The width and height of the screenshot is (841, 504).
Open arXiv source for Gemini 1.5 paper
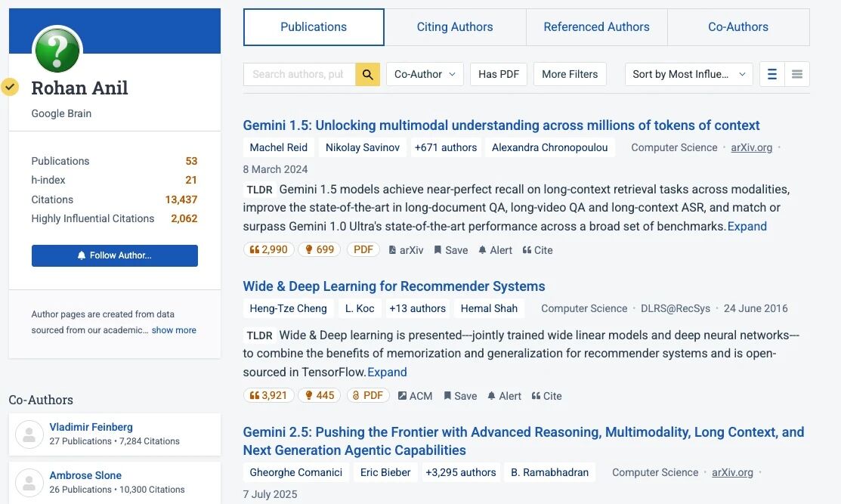tap(406, 250)
